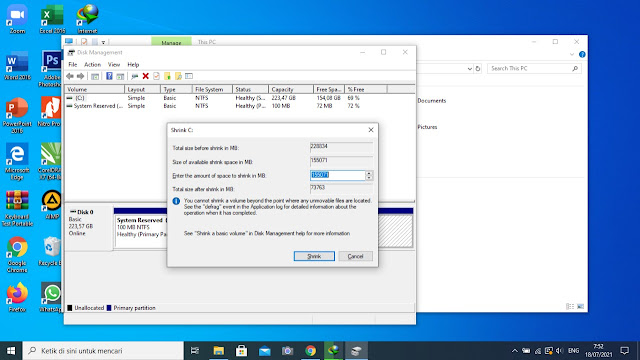Click Pictures folder in This PC window
640x360 pixels.
pos(427,127)
